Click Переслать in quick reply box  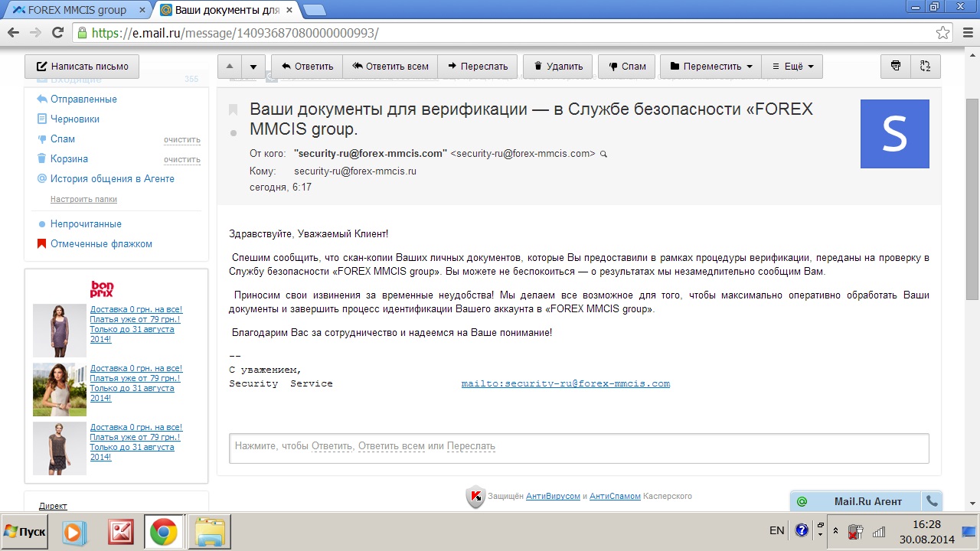471,446
